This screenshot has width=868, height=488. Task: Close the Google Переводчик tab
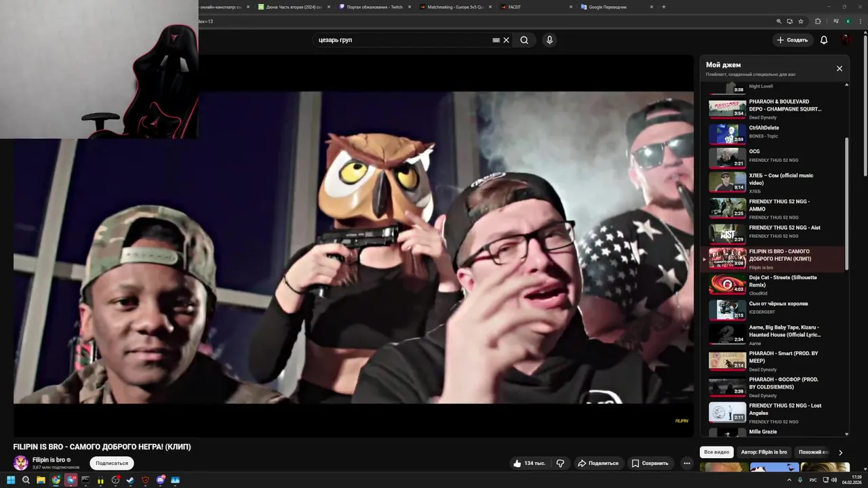click(x=652, y=7)
